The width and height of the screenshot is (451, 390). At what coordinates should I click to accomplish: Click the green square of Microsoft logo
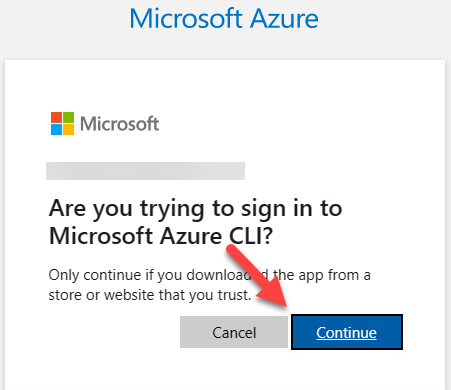click(x=68, y=117)
